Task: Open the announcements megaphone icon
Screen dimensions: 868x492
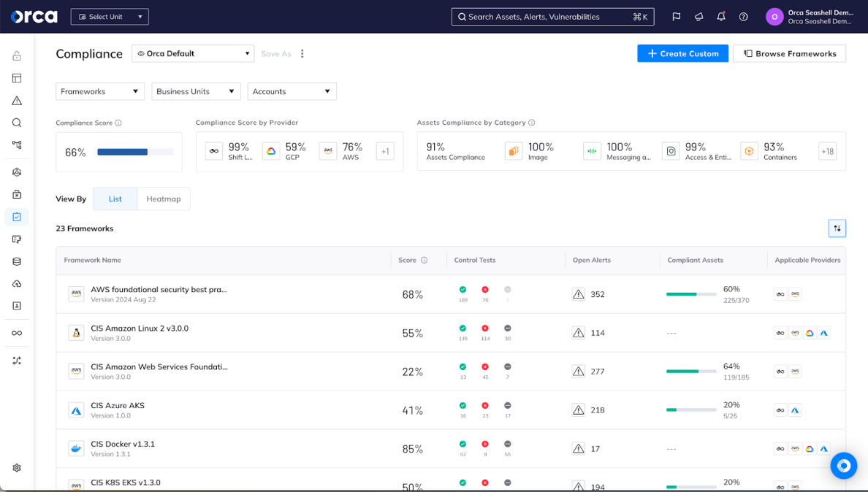Action: tap(698, 17)
